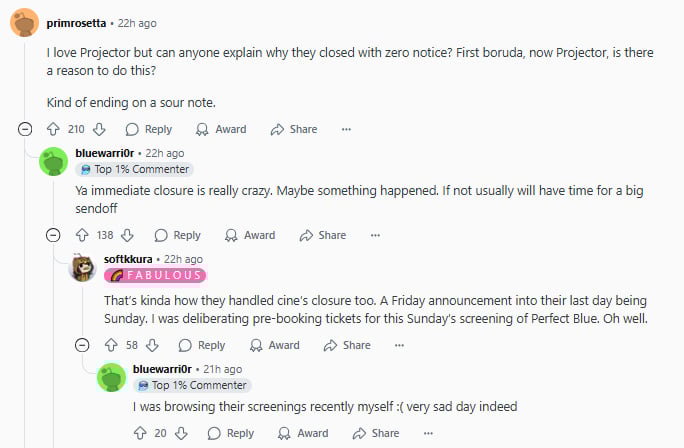Screen dimensions: 684x448
Task: View softkkura's avatar image
Action: [x=82, y=267]
